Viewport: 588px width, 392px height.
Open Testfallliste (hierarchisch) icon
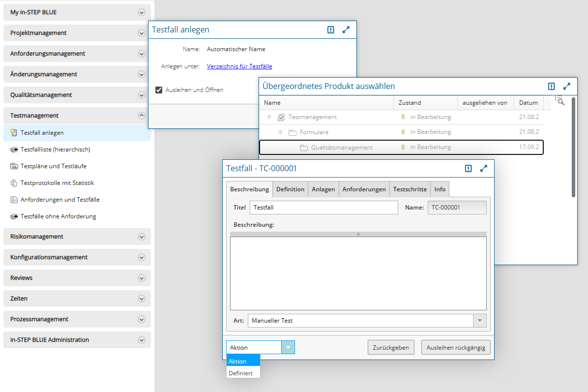pos(14,150)
